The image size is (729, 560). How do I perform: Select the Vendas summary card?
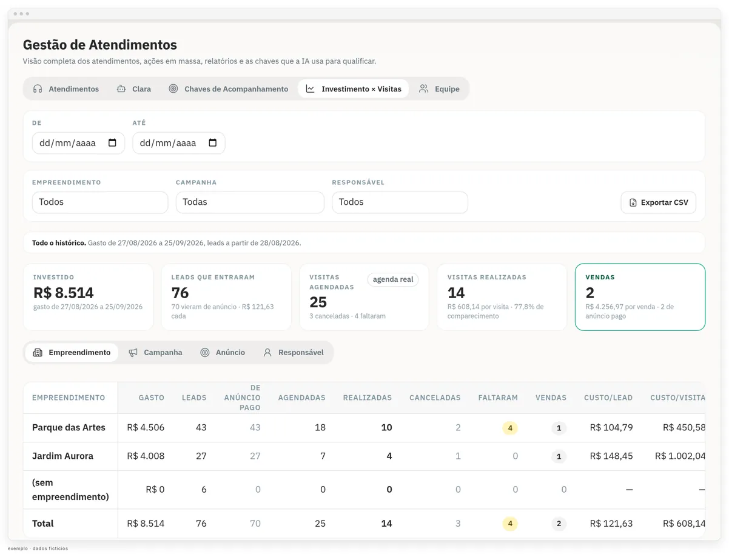640,297
